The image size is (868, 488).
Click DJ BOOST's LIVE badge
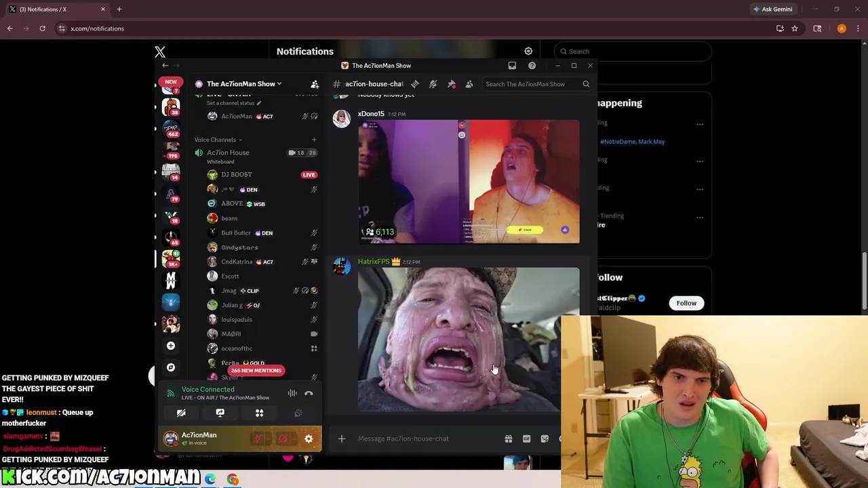(309, 175)
